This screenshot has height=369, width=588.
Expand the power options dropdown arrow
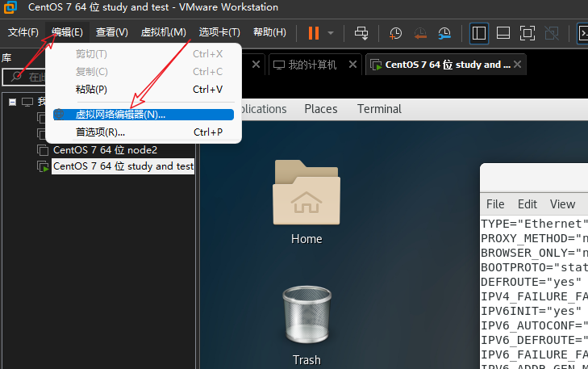click(331, 33)
